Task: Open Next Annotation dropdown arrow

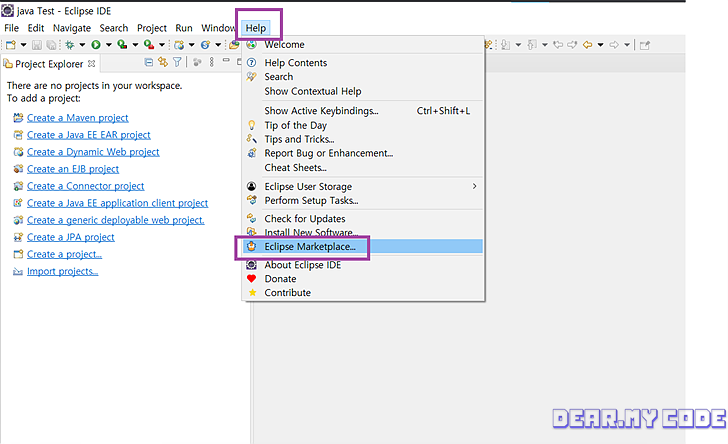Action: (x=518, y=45)
